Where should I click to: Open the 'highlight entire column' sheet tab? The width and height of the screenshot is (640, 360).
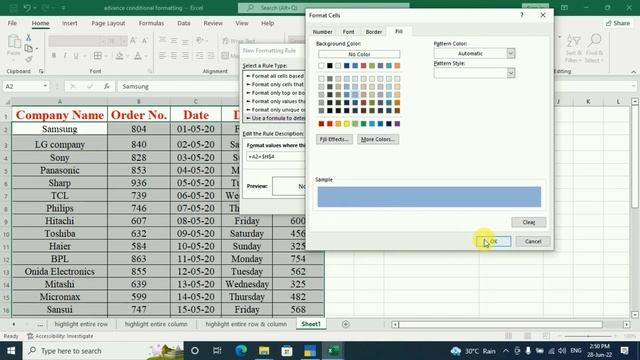pos(156,324)
